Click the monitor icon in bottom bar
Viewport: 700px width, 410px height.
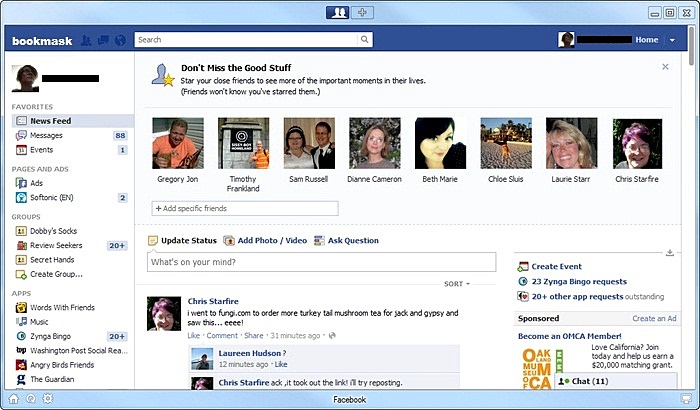click(685, 399)
